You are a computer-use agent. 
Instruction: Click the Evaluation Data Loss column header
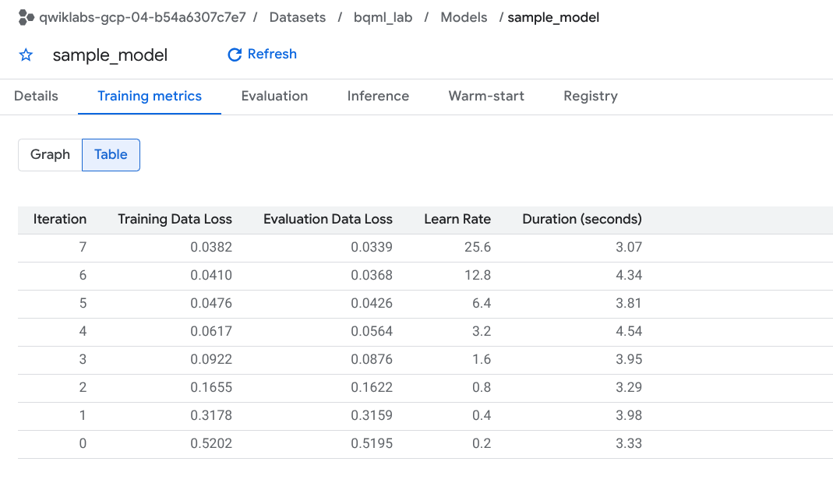(x=328, y=220)
